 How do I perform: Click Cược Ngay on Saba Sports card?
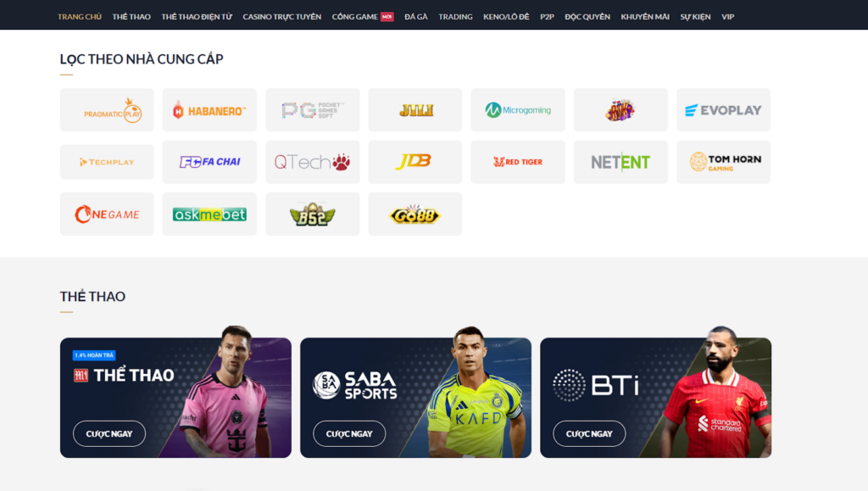pos(349,434)
